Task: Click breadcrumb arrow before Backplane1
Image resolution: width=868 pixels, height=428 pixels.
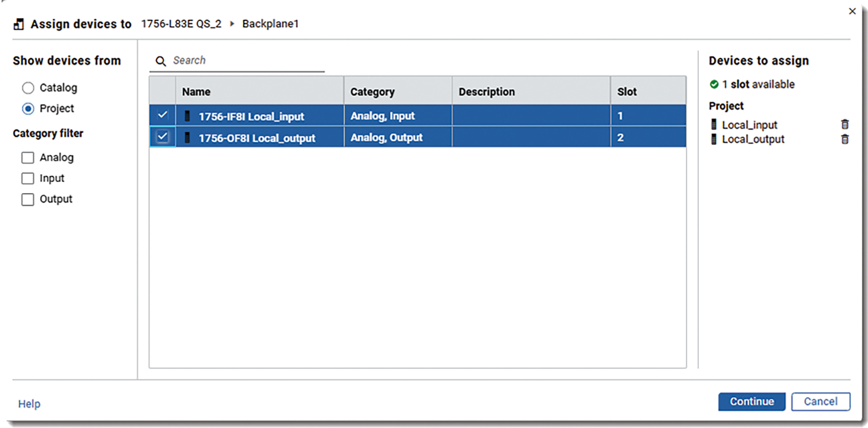Action: point(232,24)
